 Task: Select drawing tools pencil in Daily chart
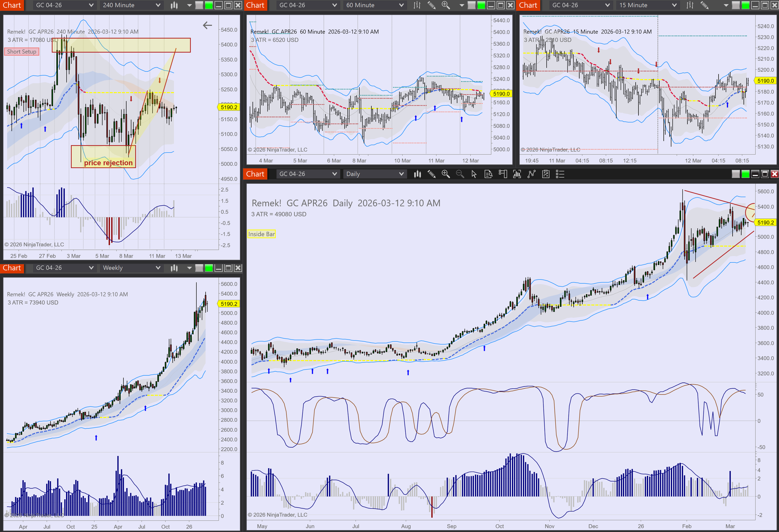pyautogui.click(x=431, y=174)
